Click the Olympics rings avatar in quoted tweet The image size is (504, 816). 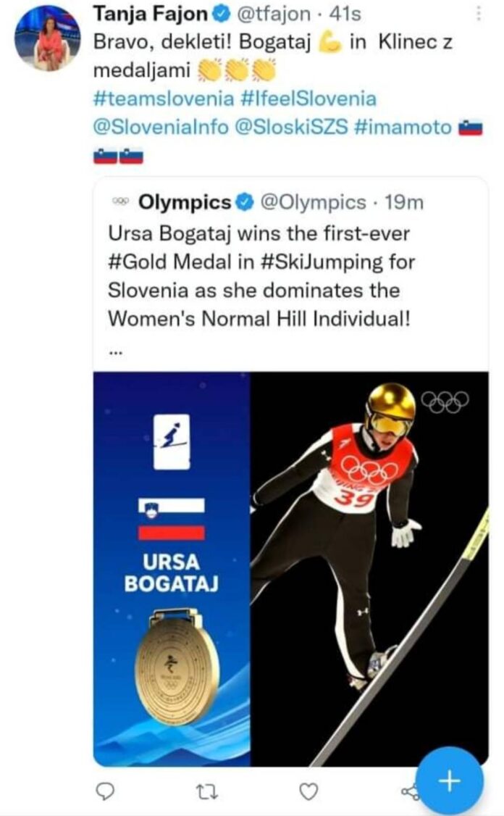121,201
